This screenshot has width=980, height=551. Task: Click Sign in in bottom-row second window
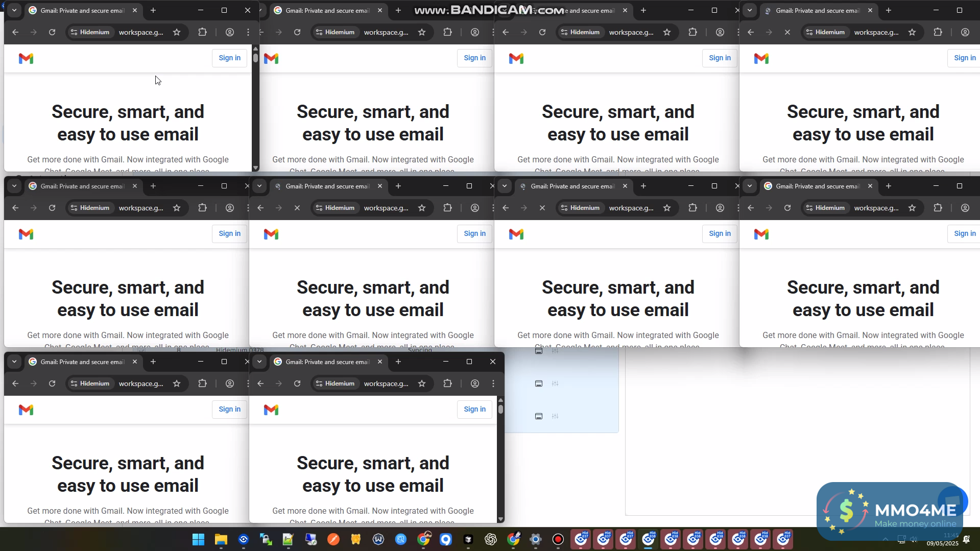click(x=475, y=409)
